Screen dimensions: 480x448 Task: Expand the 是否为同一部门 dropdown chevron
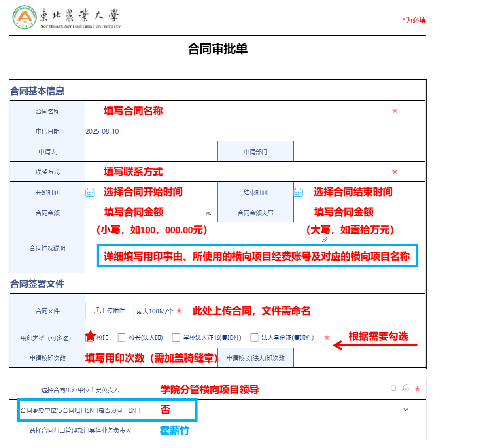[x=406, y=410]
